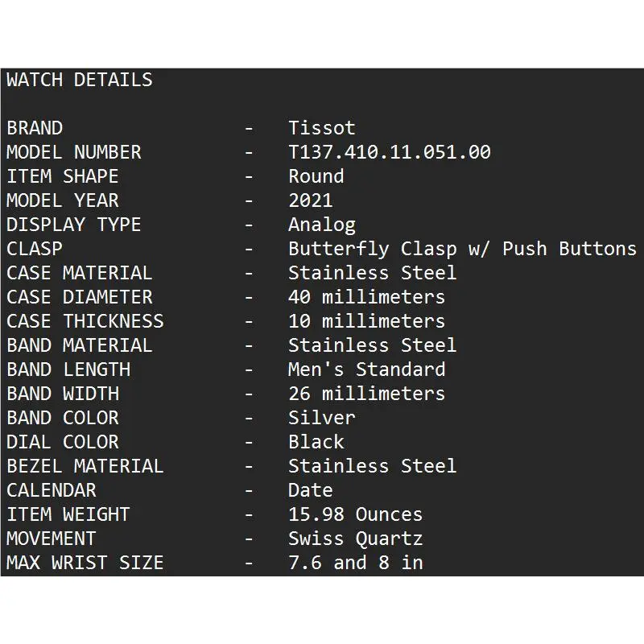Click the 15.98 Ounces item weight
The image size is (644, 644).
[355, 514]
